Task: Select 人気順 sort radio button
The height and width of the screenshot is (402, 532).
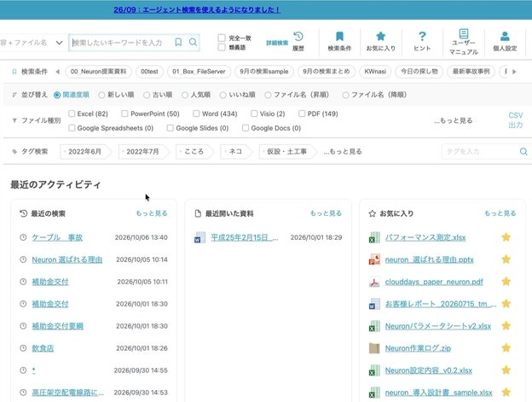Action: pos(184,95)
